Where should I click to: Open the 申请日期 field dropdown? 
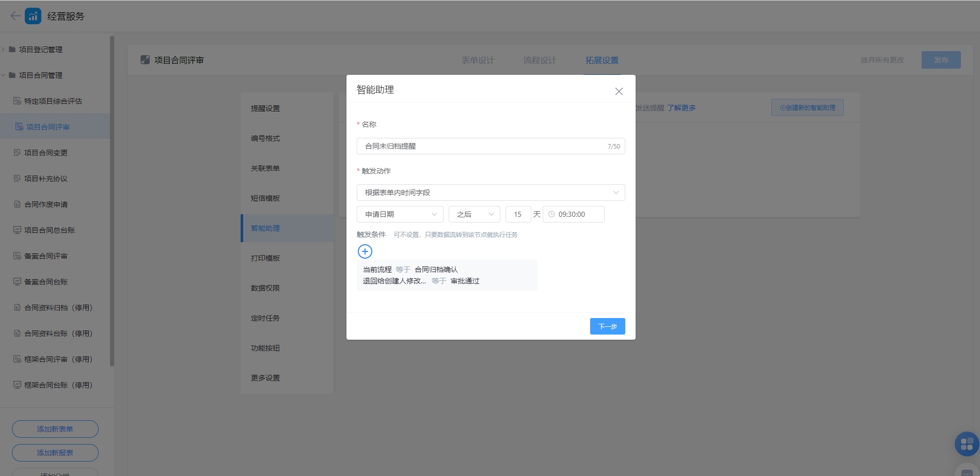point(400,214)
